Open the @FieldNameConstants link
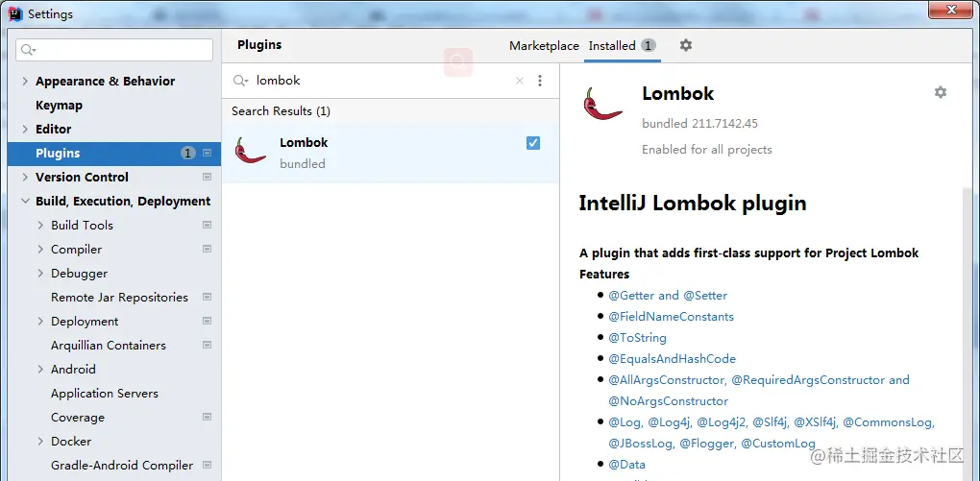 pos(671,317)
